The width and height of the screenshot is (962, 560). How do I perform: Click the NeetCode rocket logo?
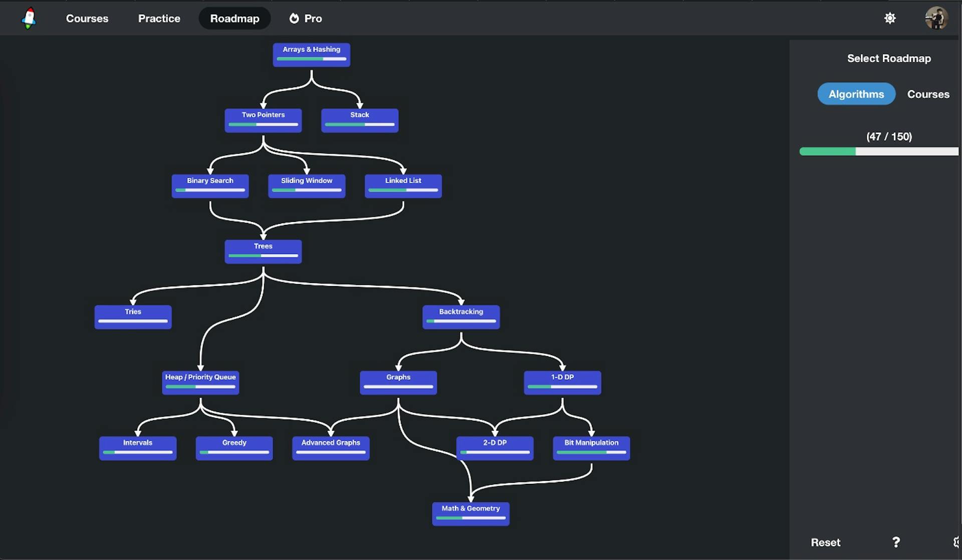[x=29, y=18]
